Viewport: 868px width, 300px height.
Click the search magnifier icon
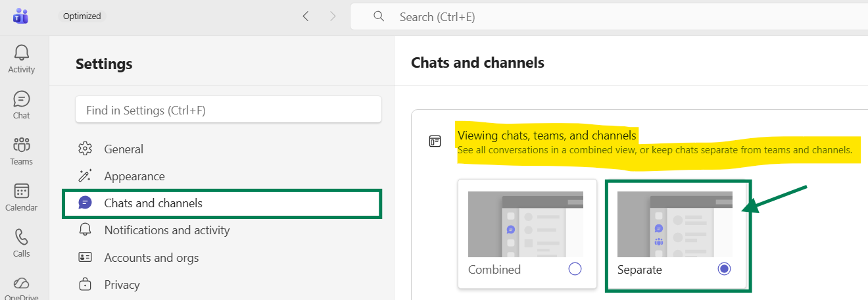pyautogui.click(x=378, y=16)
